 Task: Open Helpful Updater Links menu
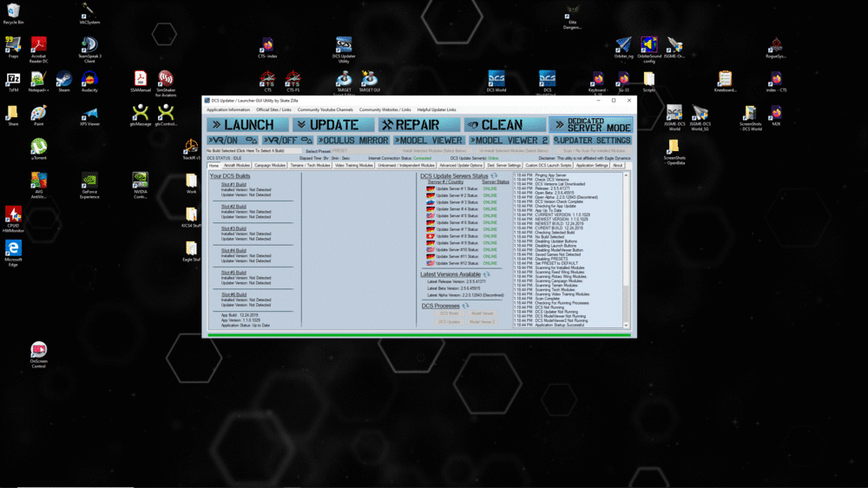(437, 109)
